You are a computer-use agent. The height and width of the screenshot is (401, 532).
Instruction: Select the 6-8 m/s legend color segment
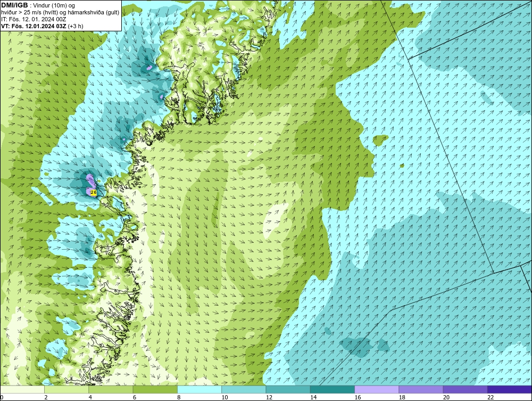click(x=155, y=389)
